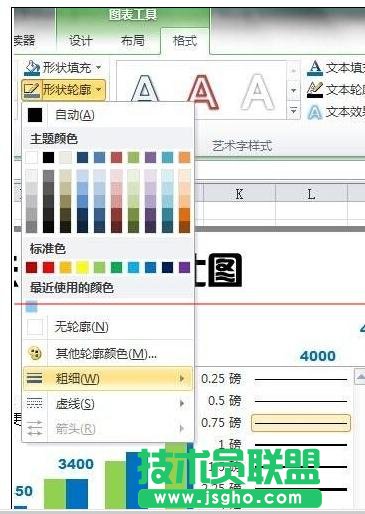The width and height of the screenshot is (365, 514).
Task: Select standard light green swatch
Action: pos(99,267)
